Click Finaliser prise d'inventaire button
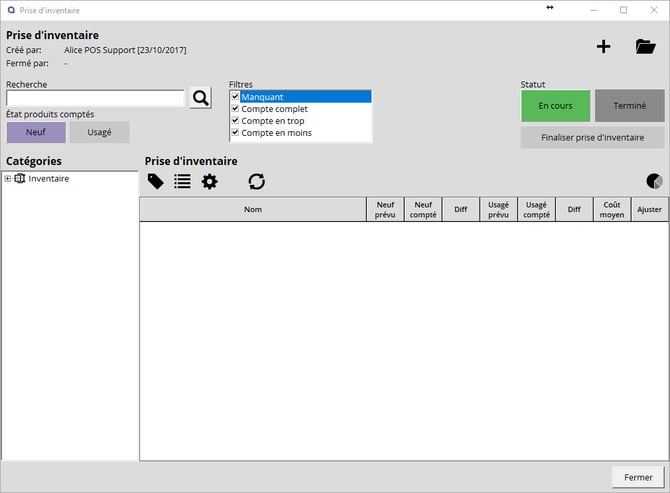The height and width of the screenshot is (493, 670). pyautogui.click(x=592, y=137)
